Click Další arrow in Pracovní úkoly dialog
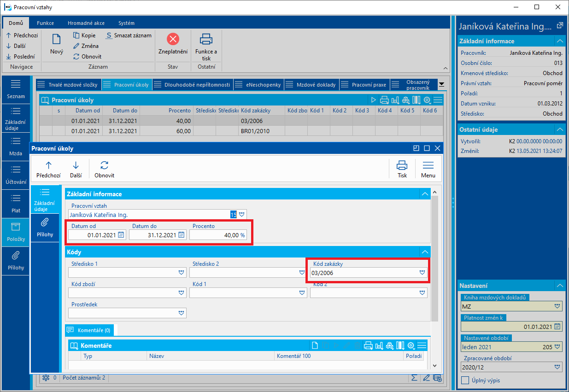 (x=76, y=165)
